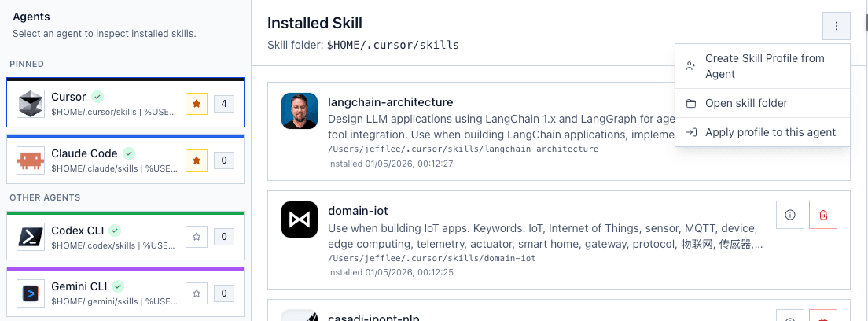The image size is (868, 321).
Task: Click the Cursor skill count badge
Action: [223, 104]
